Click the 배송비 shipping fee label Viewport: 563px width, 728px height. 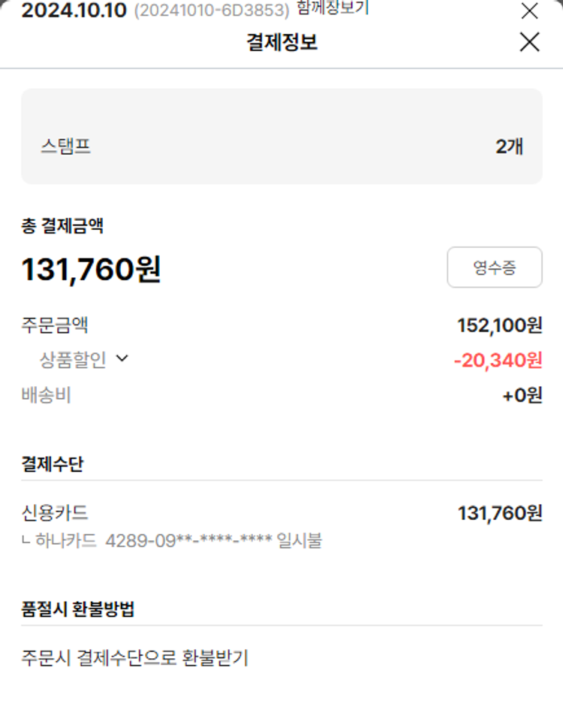click(46, 395)
